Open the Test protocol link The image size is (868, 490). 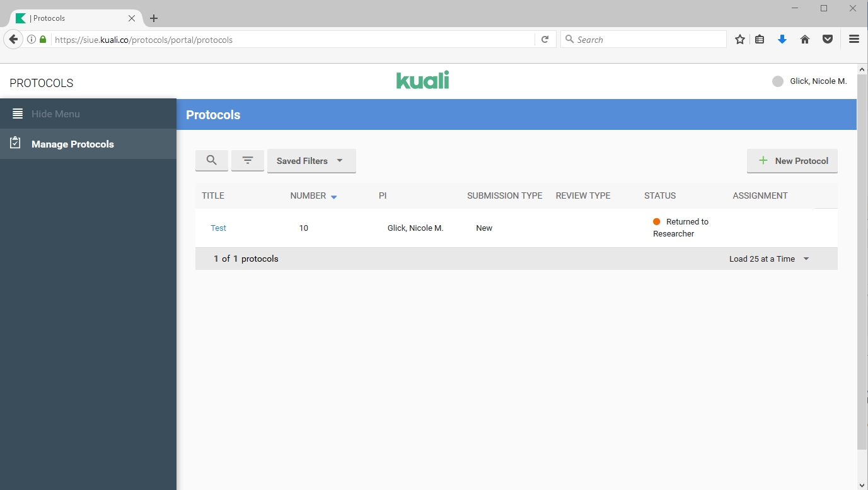218,228
